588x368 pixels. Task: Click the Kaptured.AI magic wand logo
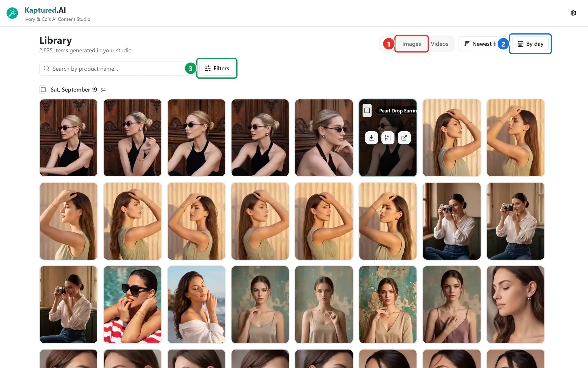point(12,13)
